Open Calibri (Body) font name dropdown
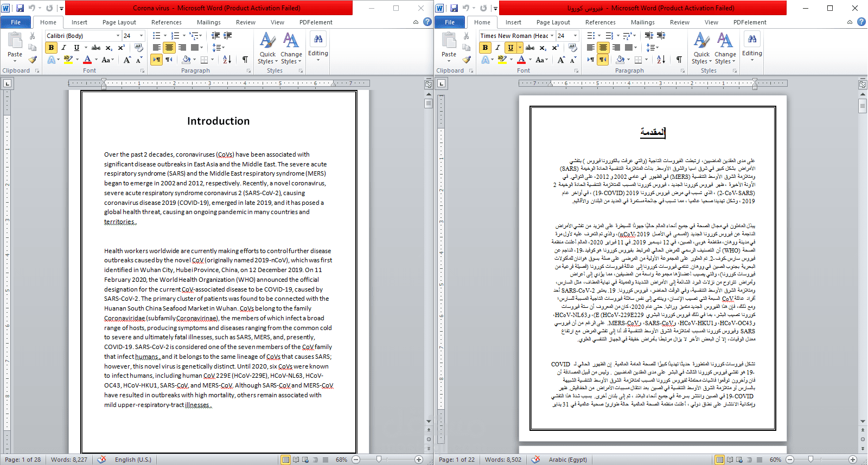 118,36
